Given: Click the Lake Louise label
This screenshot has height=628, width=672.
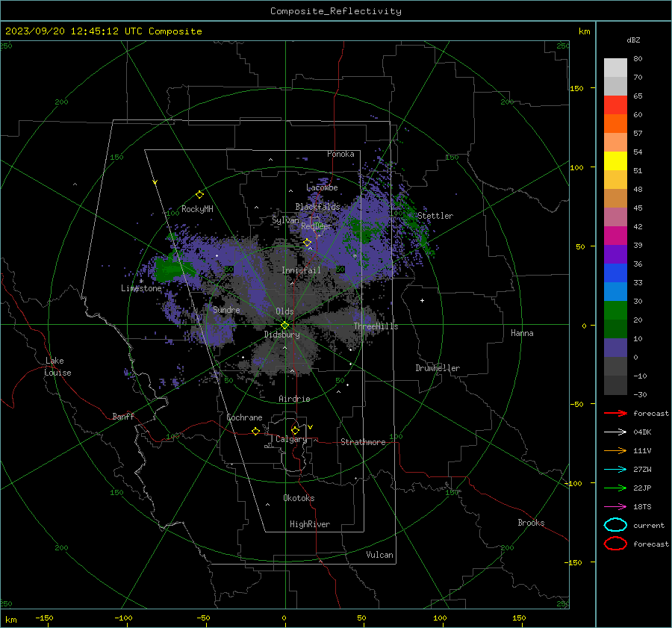Looking at the screenshot, I should pyautogui.click(x=57, y=367).
